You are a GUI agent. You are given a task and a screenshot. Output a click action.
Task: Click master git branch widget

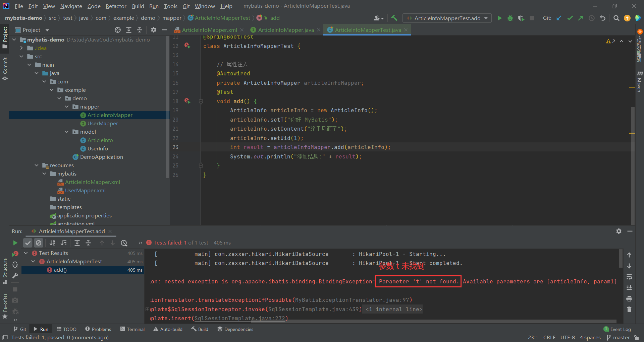pos(618,338)
